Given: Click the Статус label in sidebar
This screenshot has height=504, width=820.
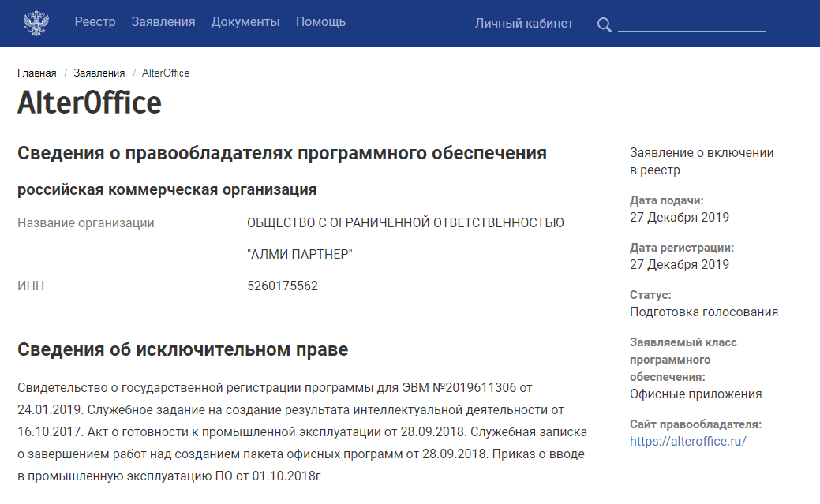Looking at the screenshot, I should tap(650, 295).
